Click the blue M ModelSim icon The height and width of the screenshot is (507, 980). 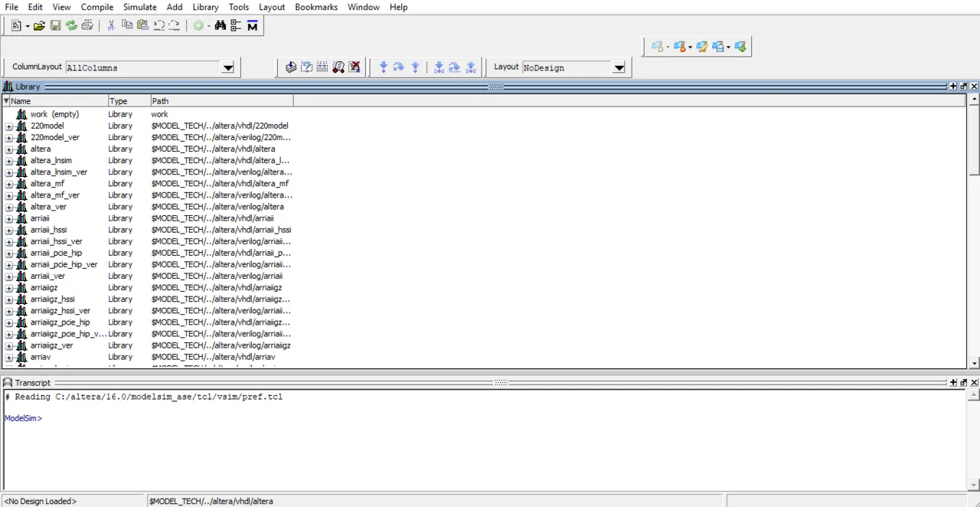[252, 25]
